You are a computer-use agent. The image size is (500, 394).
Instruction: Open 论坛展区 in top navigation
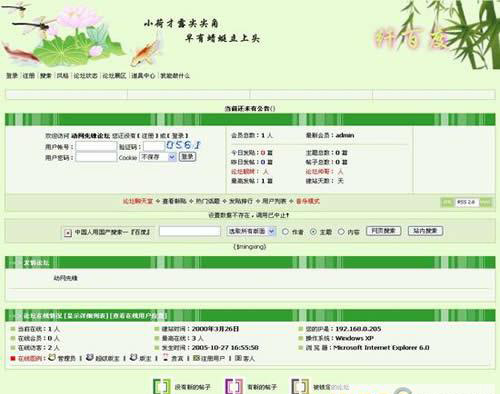[114, 76]
